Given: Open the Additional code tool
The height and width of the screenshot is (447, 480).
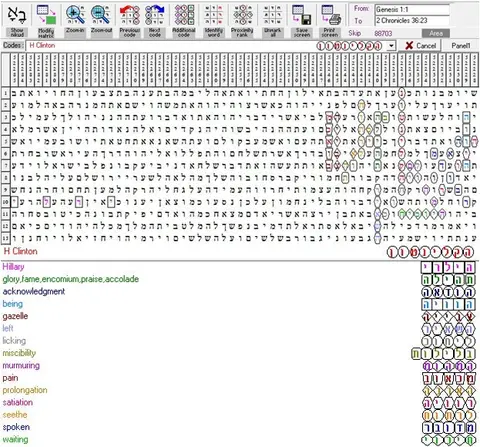Looking at the screenshot, I should pyautogui.click(x=184, y=15).
